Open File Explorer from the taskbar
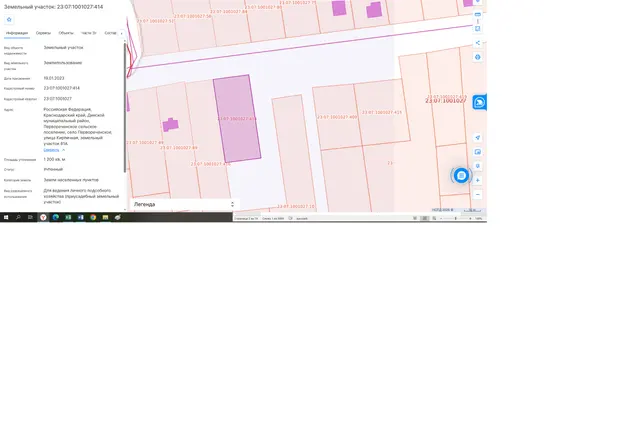The height and width of the screenshot is (430, 640). [x=105, y=217]
